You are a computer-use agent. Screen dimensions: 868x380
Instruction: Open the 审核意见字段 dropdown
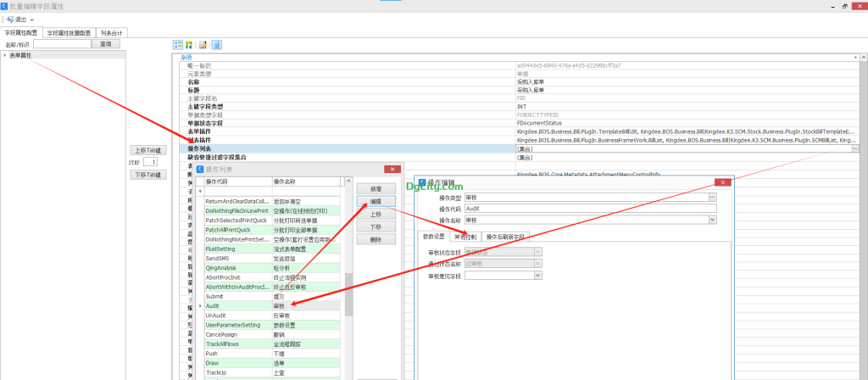537,275
